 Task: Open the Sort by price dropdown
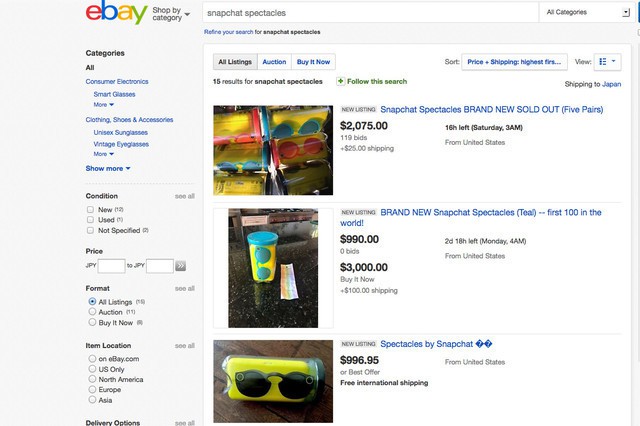tap(515, 62)
